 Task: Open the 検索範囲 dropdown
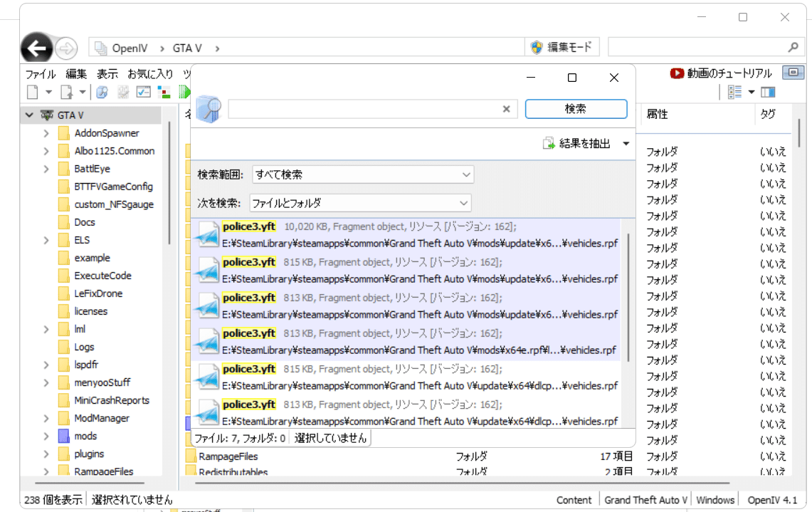[x=363, y=174]
